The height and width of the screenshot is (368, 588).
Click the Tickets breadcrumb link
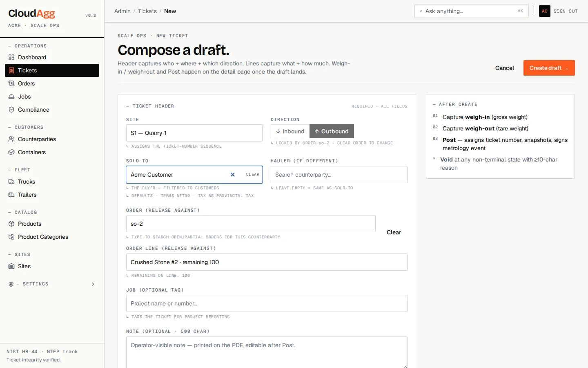[x=147, y=11]
